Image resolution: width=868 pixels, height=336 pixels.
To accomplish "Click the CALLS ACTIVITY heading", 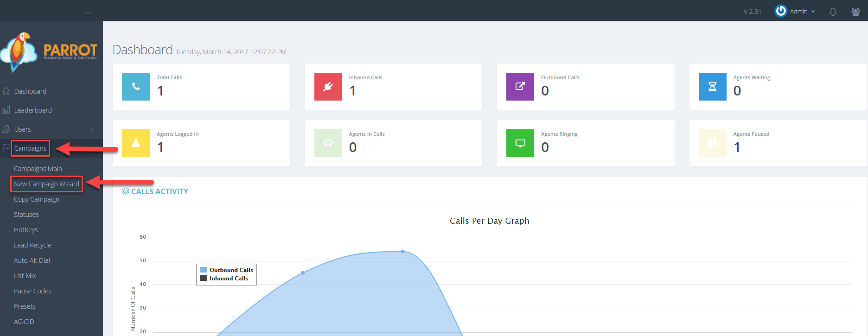I will [x=160, y=191].
